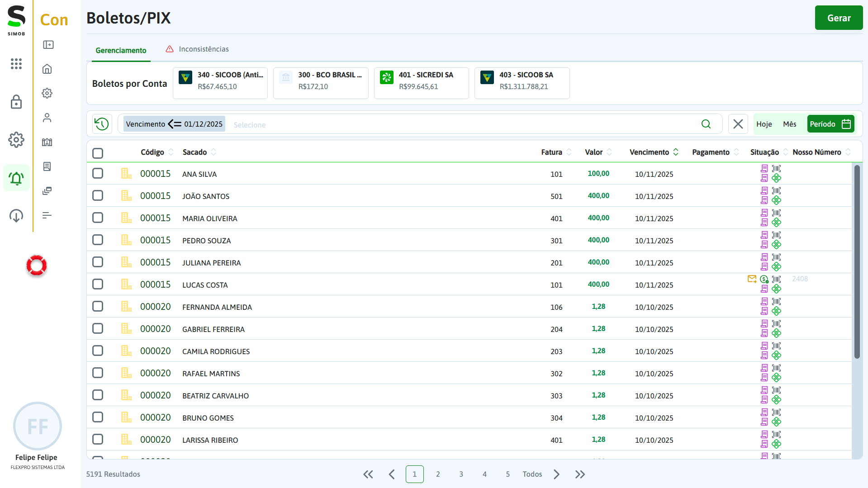This screenshot has height=488, width=868.
Task: Open the home icon in secondary sidebar
Action: 47,69
